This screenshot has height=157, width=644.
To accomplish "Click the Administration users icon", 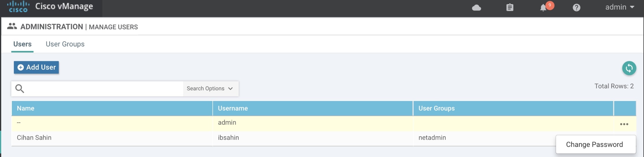I will point(12,26).
